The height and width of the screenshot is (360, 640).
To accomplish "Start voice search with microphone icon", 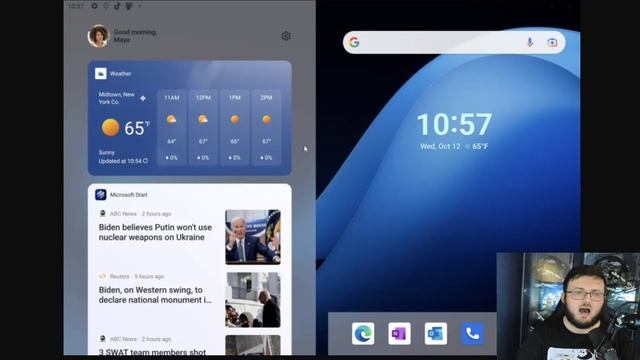I will point(530,42).
